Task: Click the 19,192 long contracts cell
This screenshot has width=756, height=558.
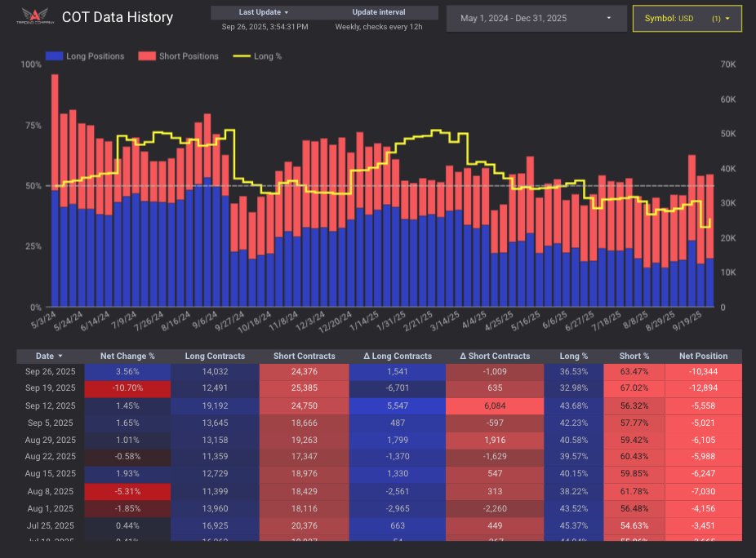Action: point(215,405)
